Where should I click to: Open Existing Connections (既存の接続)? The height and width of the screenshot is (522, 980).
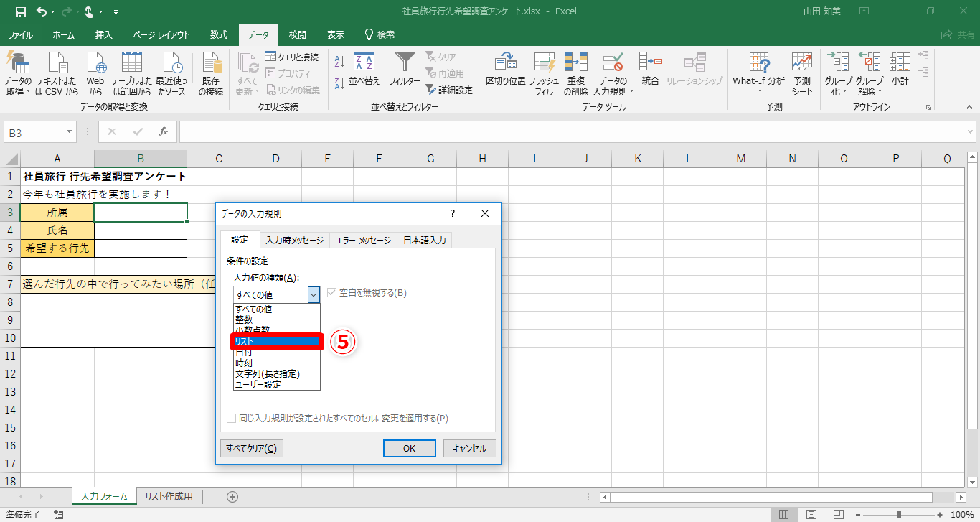[x=211, y=74]
